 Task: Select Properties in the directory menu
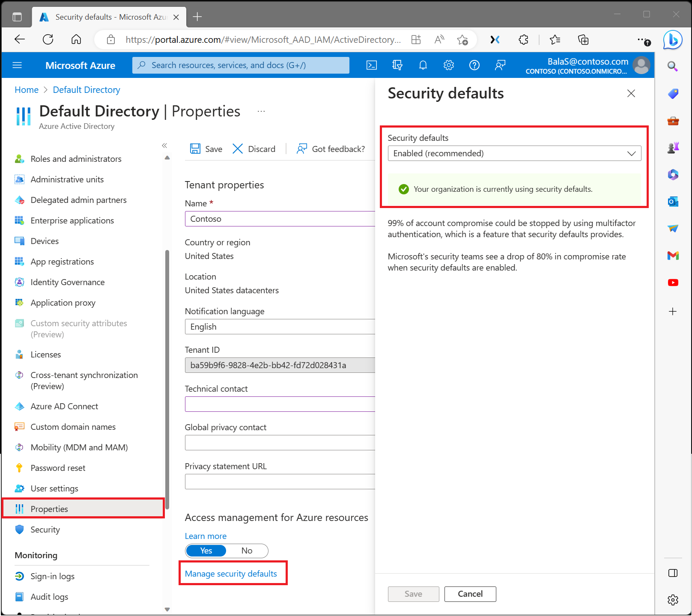click(x=49, y=509)
